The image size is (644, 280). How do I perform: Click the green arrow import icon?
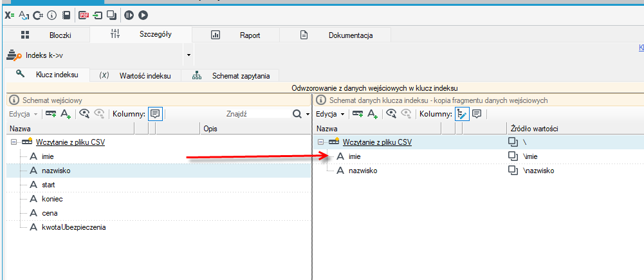coord(98,15)
